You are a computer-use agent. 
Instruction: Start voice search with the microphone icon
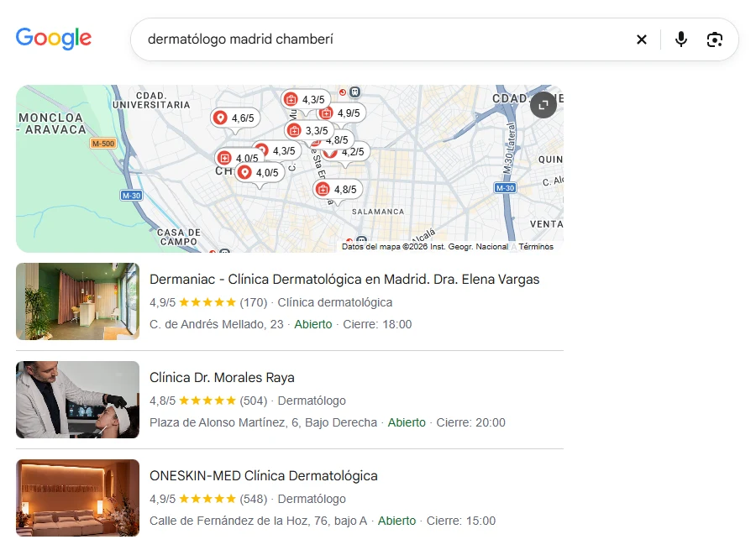tap(680, 39)
